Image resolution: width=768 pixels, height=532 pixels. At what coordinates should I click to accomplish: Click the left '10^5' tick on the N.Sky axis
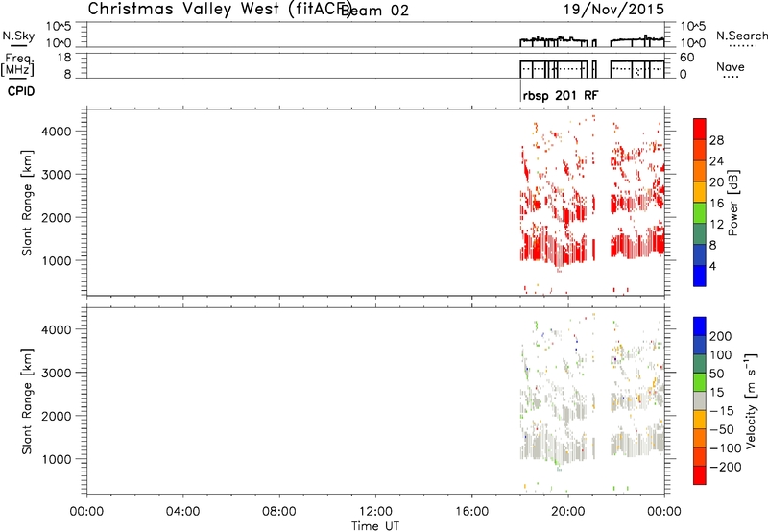[x=59, y=27]
